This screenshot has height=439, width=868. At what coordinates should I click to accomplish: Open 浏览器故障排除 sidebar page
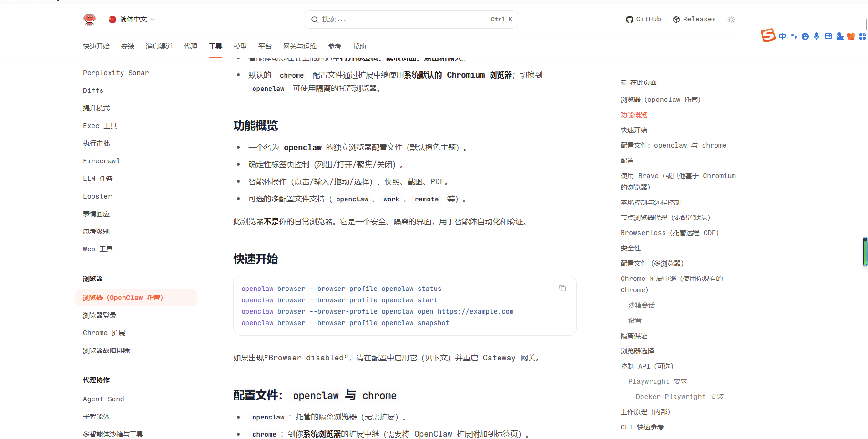[x=106, y=350]
